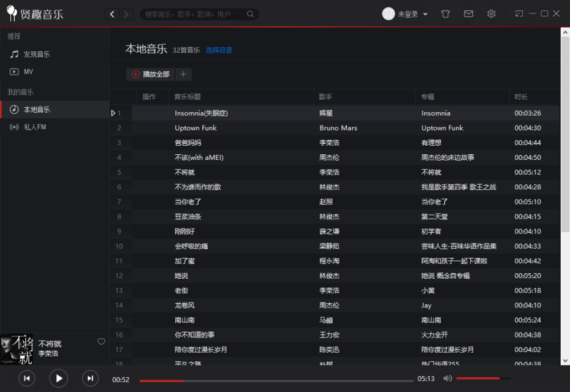This screenshot has width=570, height=392.
Task: Skip to the next track
Action: pos(90,378)
